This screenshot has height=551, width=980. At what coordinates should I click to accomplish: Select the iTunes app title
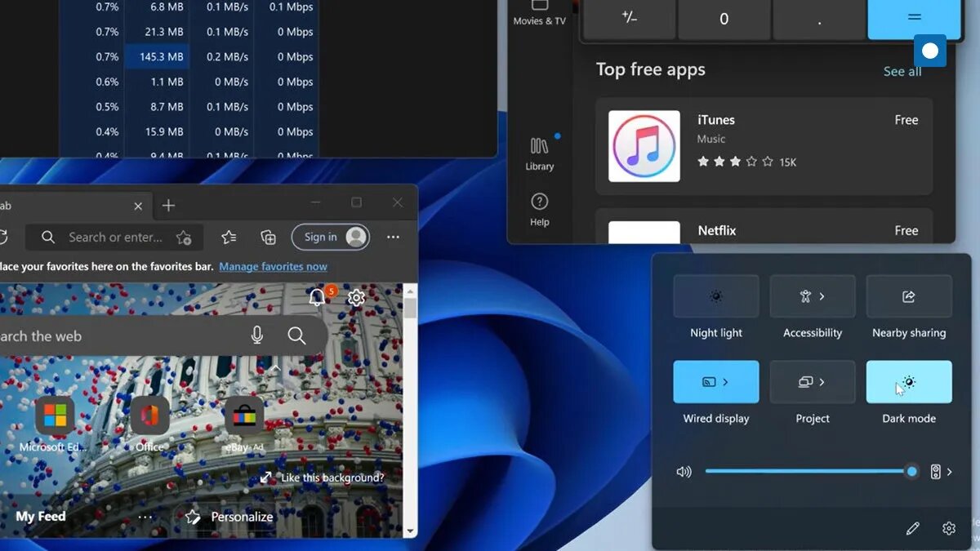tap(716, 119)
